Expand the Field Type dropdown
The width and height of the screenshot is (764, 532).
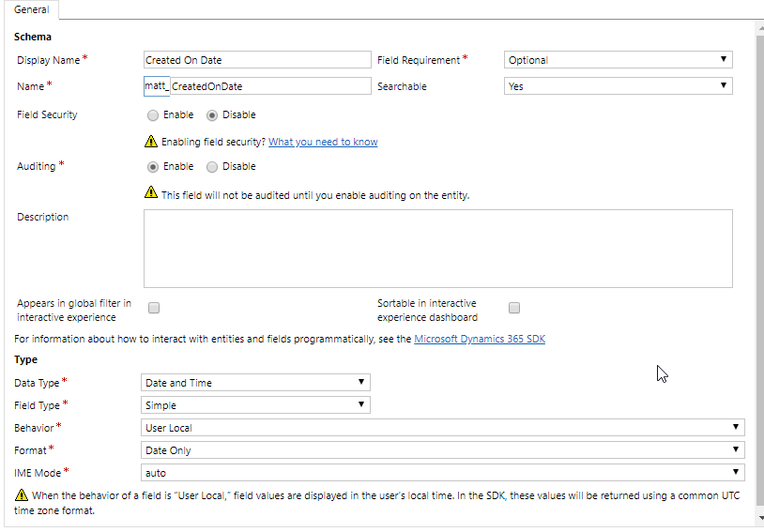coord(255,404)
